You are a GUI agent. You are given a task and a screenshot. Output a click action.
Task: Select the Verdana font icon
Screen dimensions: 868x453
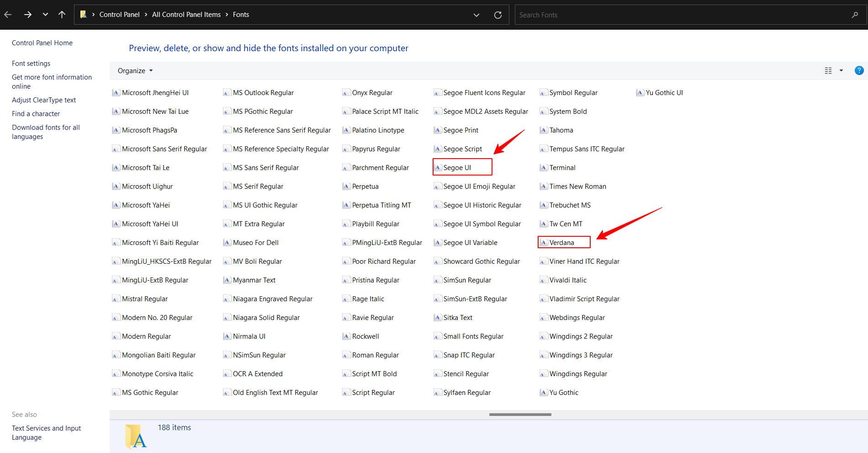tap(544, 243)
